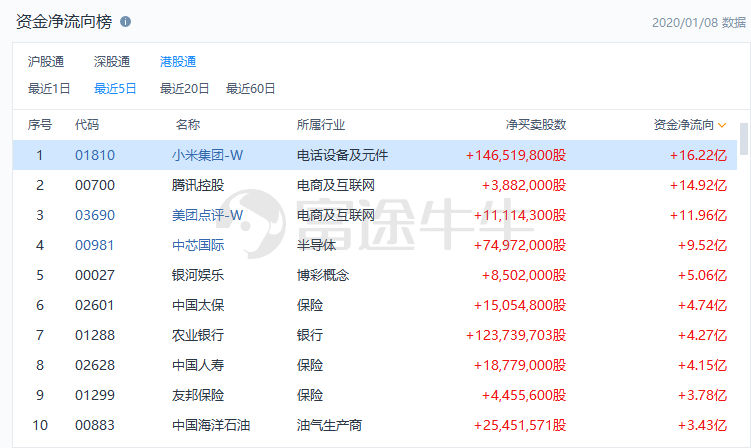Open the 中芯国际 stock link
This screenshot has height=448, width=751.
click(x=198, y=245)
